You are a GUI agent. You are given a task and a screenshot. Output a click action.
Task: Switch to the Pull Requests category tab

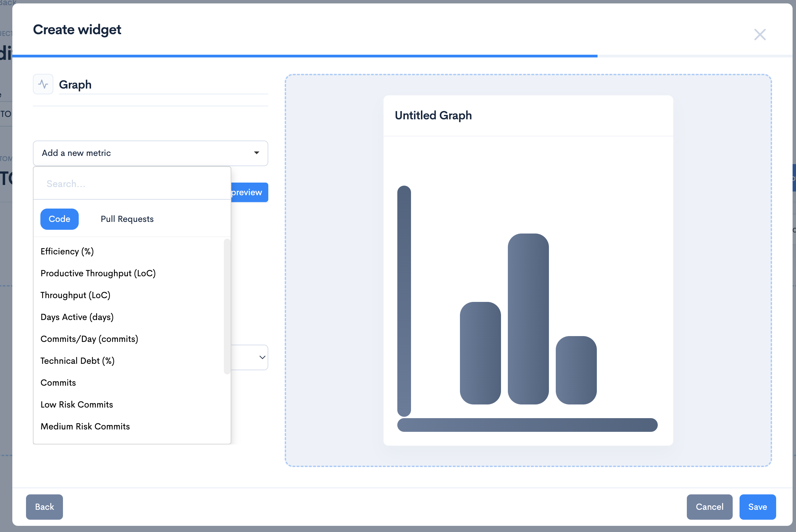[x=127, y=219]
